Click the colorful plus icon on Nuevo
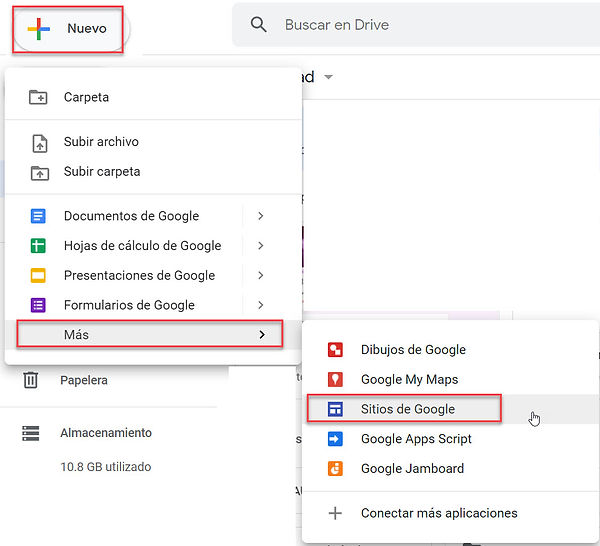This screenshot has height=546, width=600. (39, 29)
